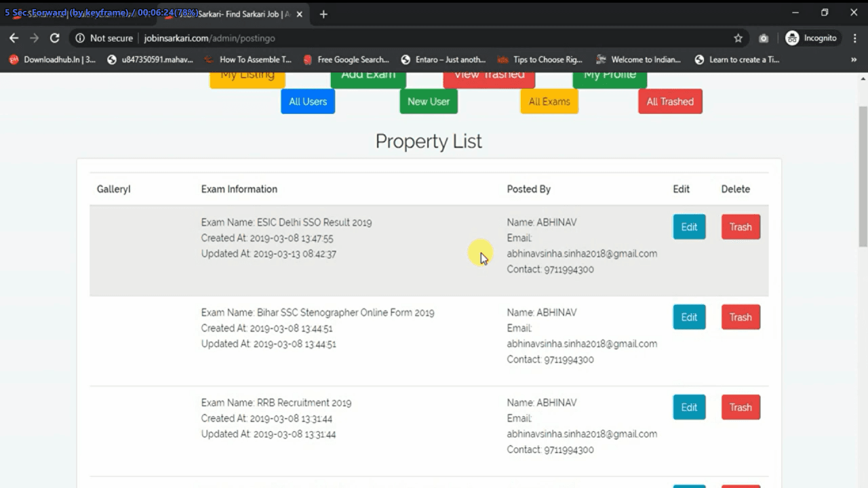Click the New User button
Screen dimensions: 868x488
[x=429, y=102]
